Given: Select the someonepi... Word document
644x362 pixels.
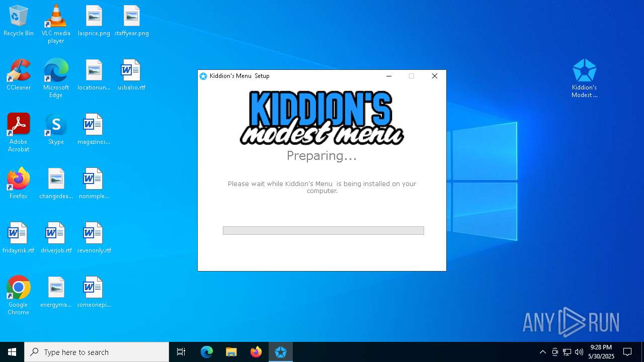Looking at the screenshot, I should (x=94, y=292).
